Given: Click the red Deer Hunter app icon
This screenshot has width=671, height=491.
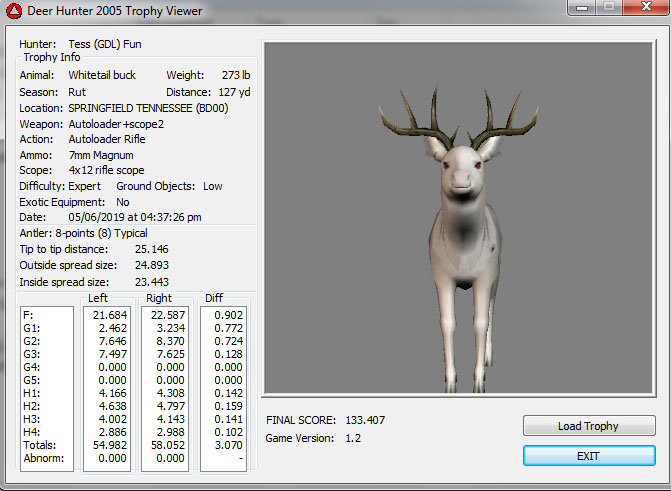Looking at the screenshot, I should pos(13,12).
